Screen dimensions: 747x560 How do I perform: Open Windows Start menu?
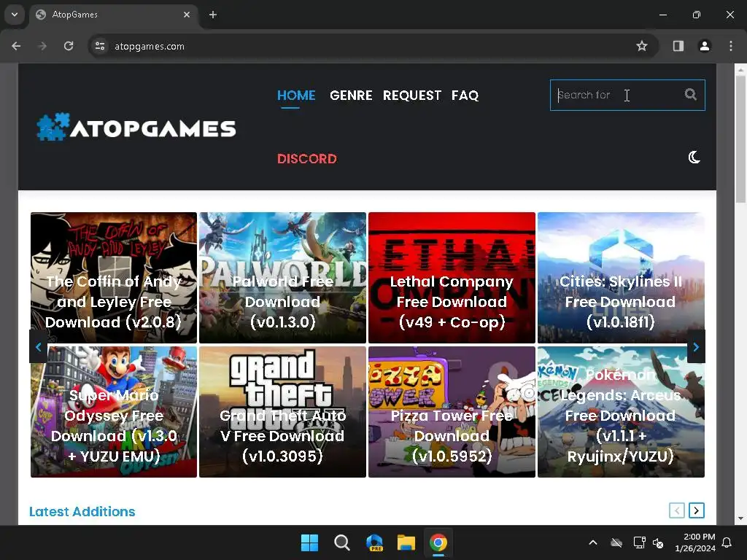tap(309, 542)
